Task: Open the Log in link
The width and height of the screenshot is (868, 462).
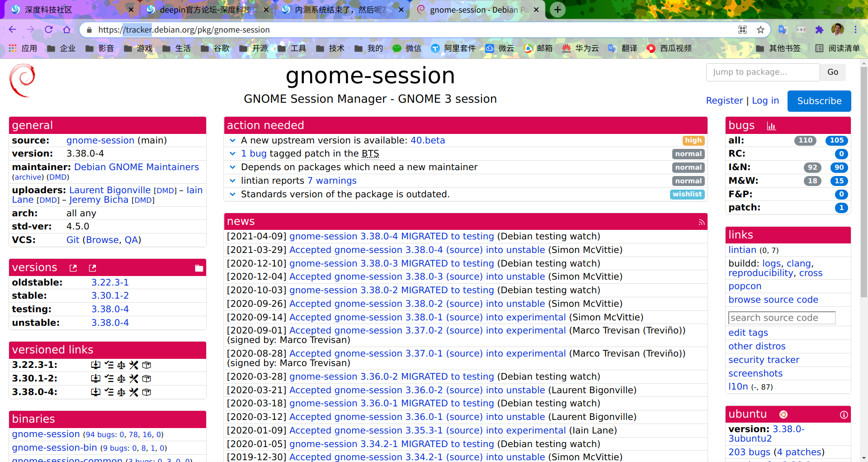Action: 765,100
